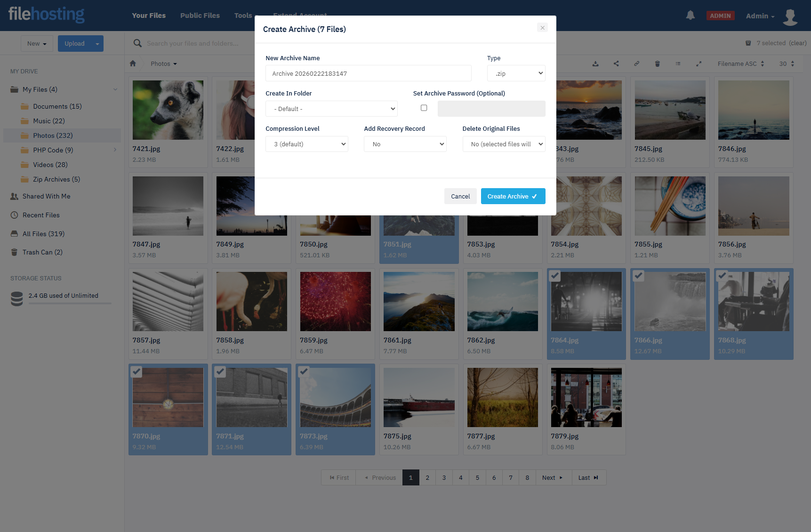Open the Delete Original Files dropdown
811x532 pixels.
coord(504,144)
